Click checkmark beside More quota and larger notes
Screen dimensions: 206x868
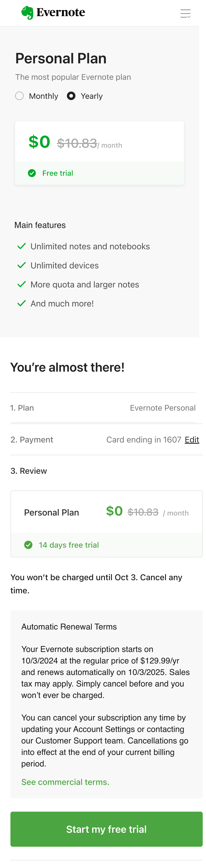point(22,284)
